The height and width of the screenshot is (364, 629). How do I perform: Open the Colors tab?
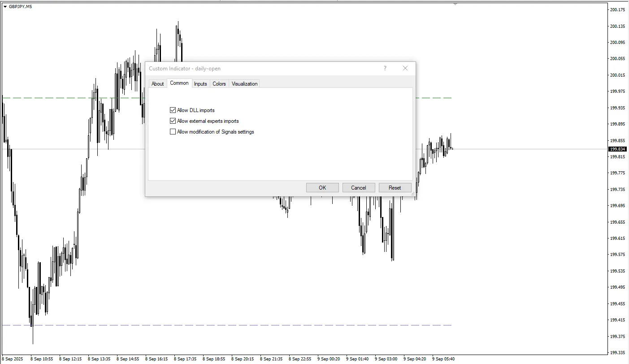pyautogui.click(x=219, y=84)
